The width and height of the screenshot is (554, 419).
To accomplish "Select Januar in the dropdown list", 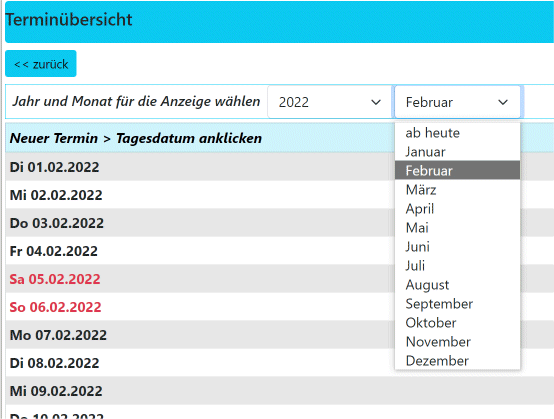I will (458, 152).
